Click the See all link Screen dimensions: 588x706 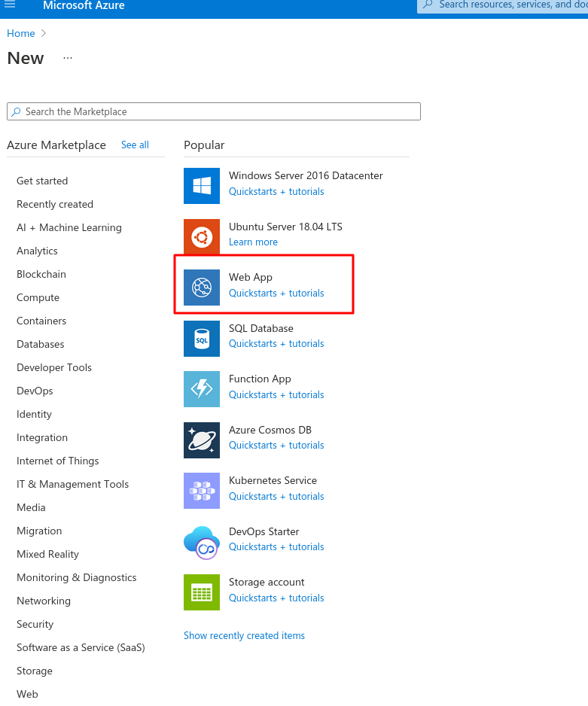(135, 145)
